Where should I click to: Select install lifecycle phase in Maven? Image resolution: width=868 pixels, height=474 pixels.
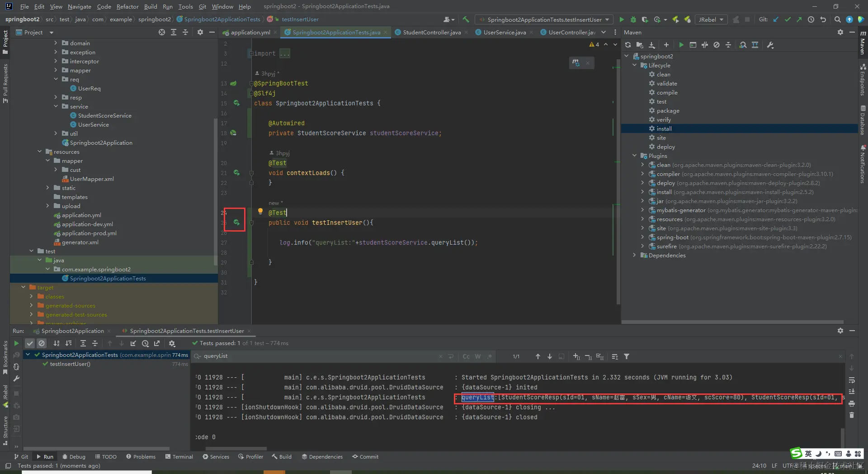tap(739, 128)
